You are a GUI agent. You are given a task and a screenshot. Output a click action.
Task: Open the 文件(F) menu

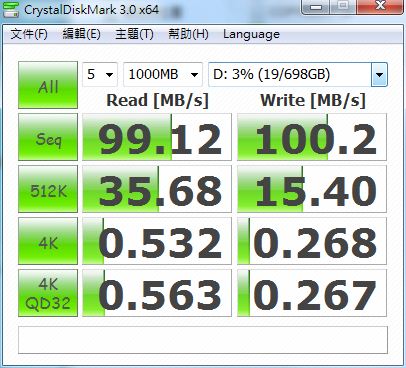[x=29, y=34]
